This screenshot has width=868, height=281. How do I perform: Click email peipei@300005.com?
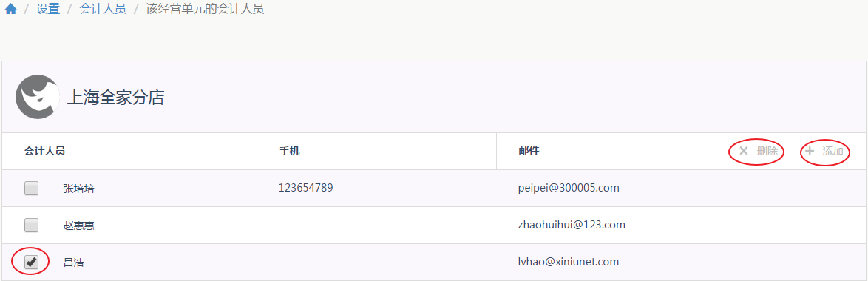569,188
